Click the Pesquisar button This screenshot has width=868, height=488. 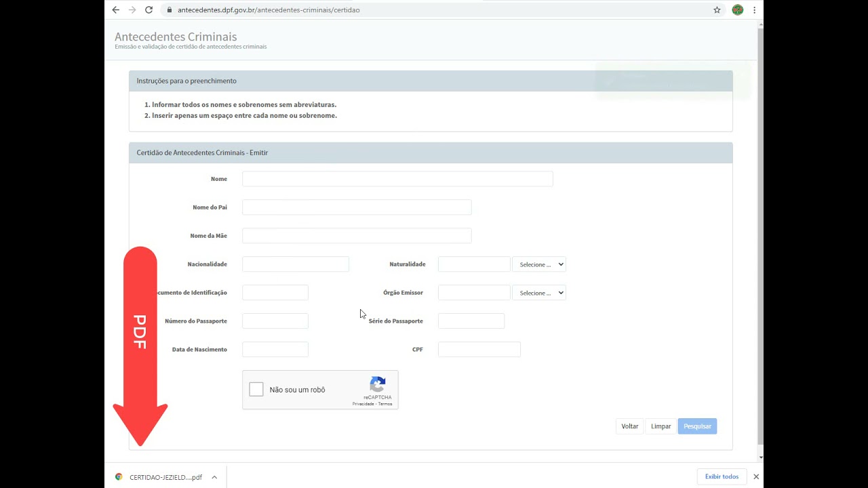point(697,426)
